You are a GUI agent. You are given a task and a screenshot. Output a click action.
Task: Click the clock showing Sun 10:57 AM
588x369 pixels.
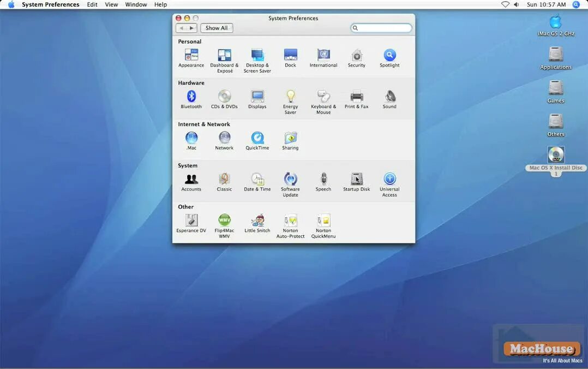[x=546, y=4]
